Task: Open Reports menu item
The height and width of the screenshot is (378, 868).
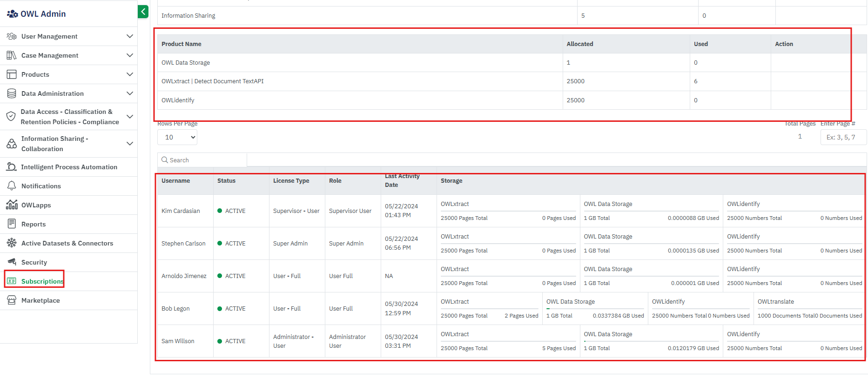Action: click(69, 224)
